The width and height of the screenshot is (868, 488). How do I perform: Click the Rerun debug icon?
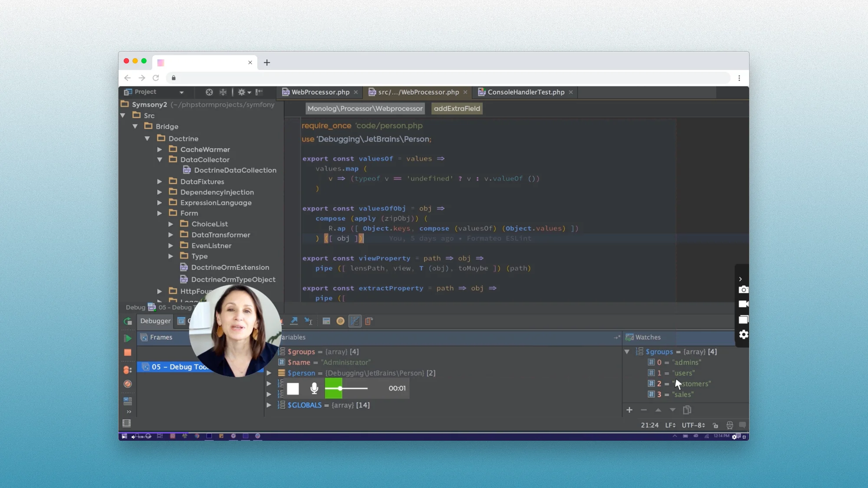click(x=128, y=321)
